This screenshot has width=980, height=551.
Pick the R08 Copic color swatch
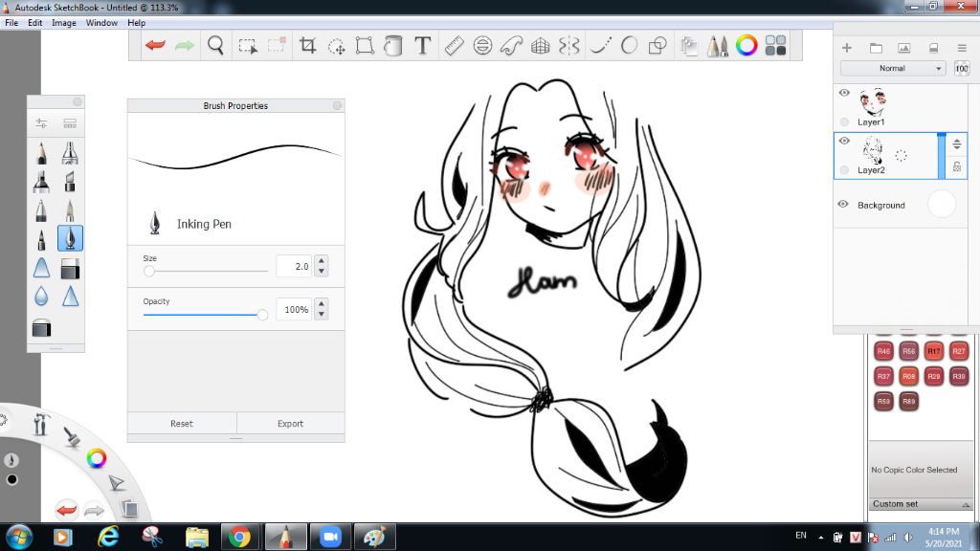pos(909,376)
